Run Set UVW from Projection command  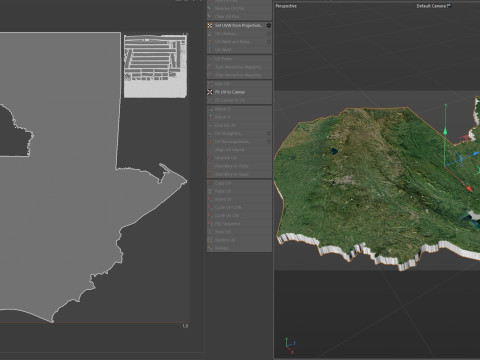point(238,25)
